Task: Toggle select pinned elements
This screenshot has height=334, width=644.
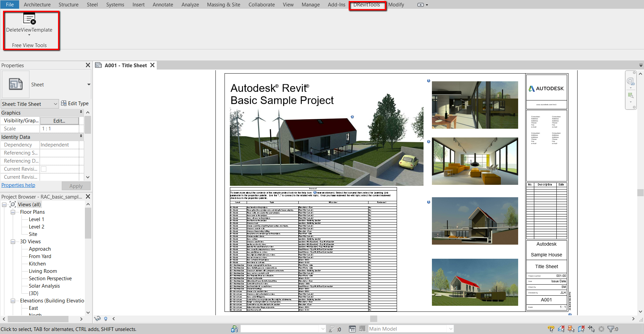Action: point(571,329)
